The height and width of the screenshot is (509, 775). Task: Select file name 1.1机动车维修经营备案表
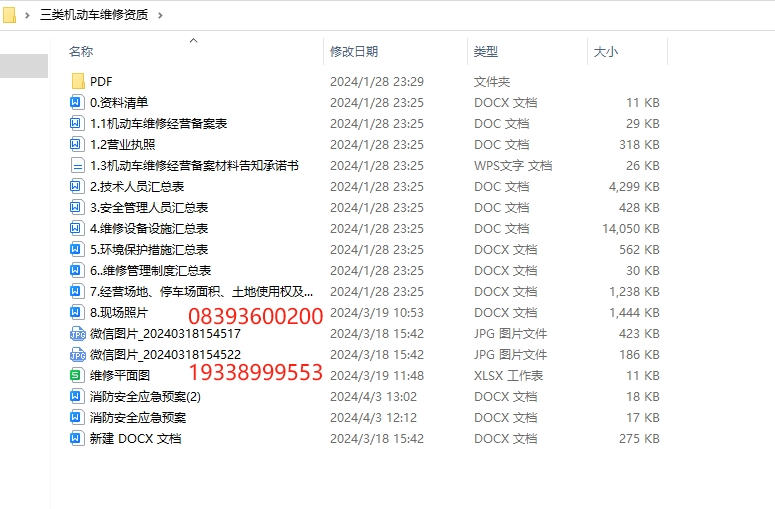(159, 124)
